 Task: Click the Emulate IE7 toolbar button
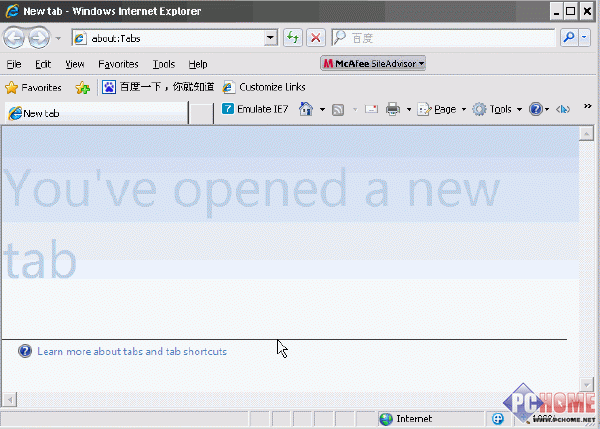(255, 109)
